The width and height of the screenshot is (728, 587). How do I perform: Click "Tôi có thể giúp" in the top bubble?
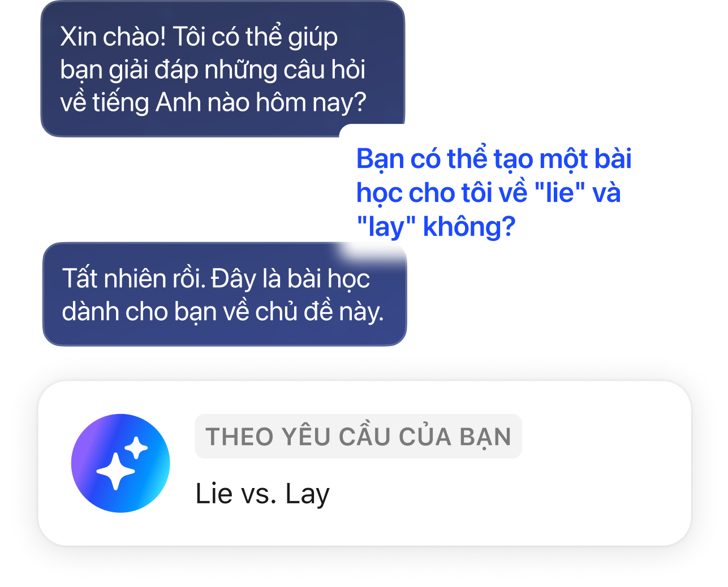(255, 37)
